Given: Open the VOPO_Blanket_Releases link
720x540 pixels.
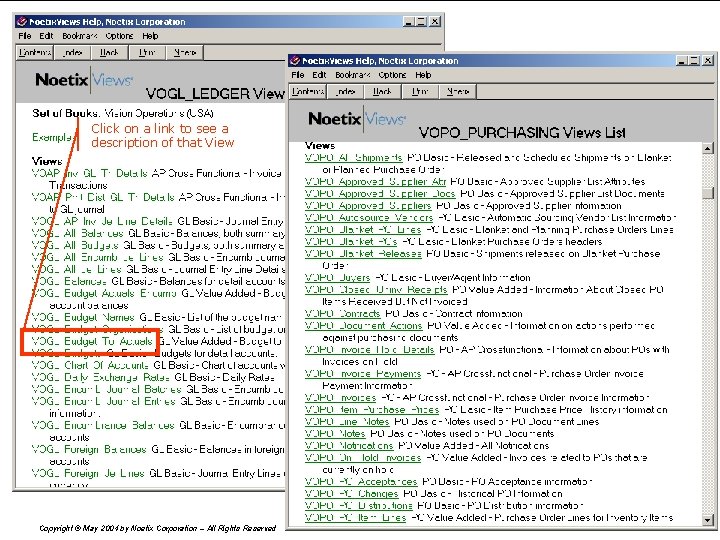Looking at the screenshot, I should (x=363, y=253).
